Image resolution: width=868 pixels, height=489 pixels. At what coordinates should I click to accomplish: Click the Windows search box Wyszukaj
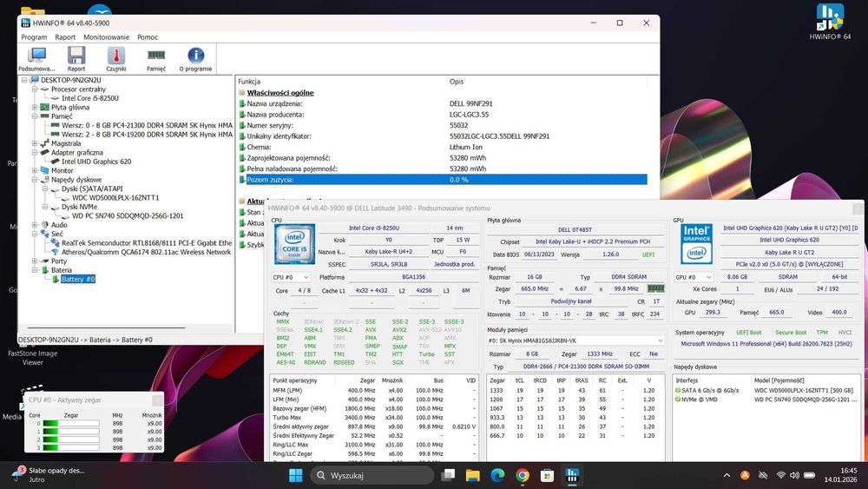pos(372,475)
